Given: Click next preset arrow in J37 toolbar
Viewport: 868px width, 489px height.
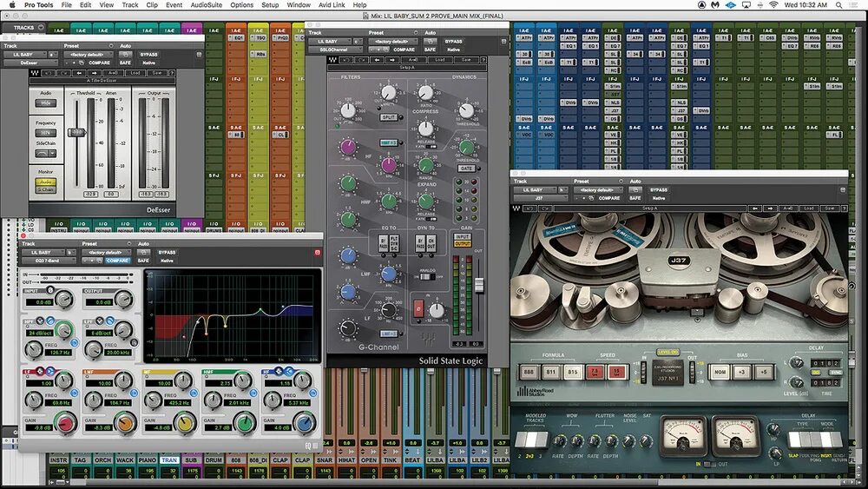Looking at the screenshot, I should pyautogui.click(x=770, y=208).
